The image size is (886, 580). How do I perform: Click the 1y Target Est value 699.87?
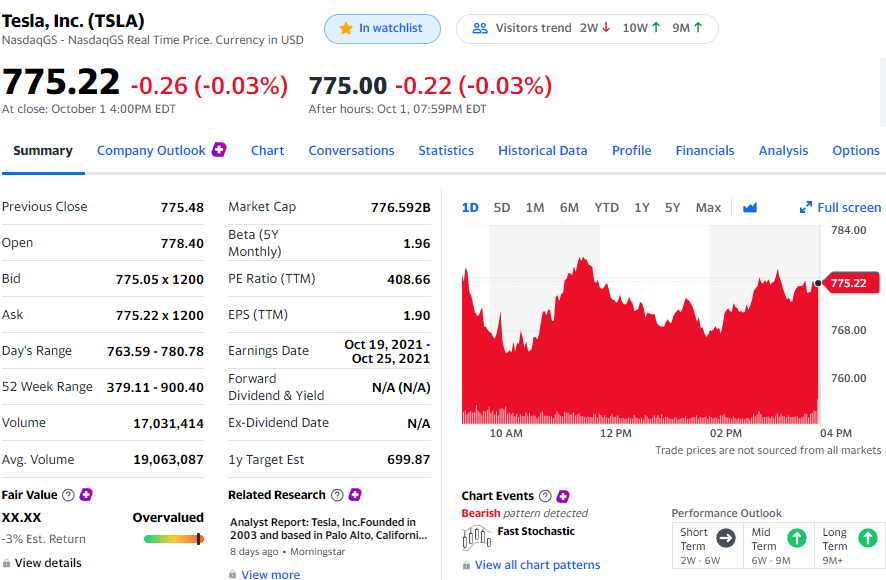tap(409, 460)
